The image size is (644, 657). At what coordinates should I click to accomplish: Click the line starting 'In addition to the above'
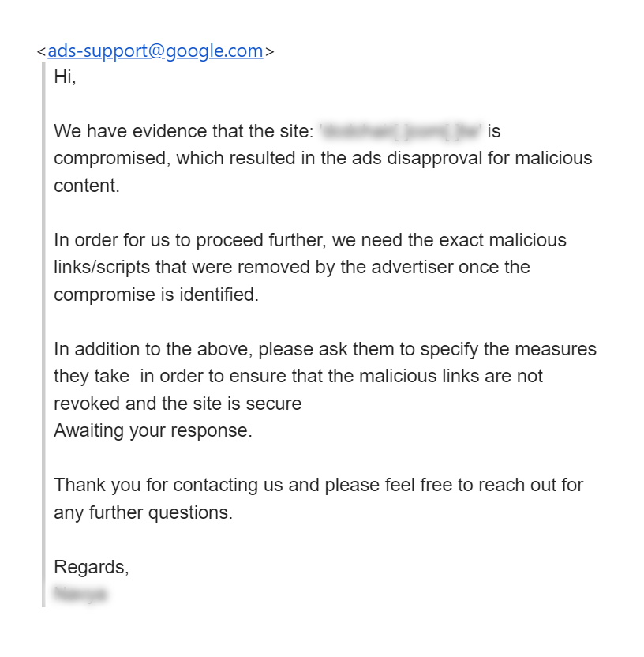pos(325,349)
